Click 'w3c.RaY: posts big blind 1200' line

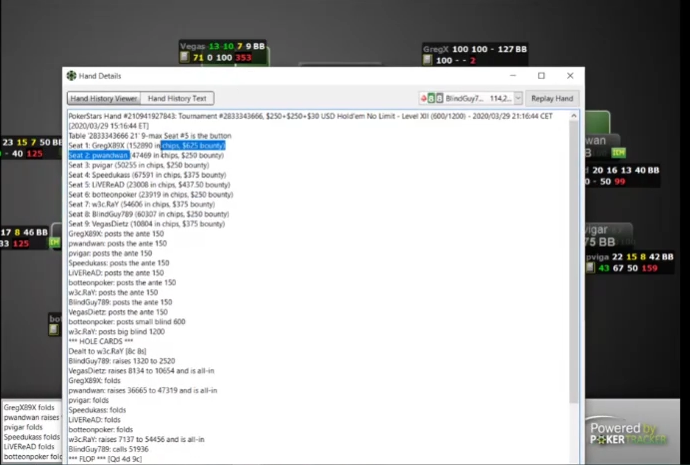coord(117,331)
